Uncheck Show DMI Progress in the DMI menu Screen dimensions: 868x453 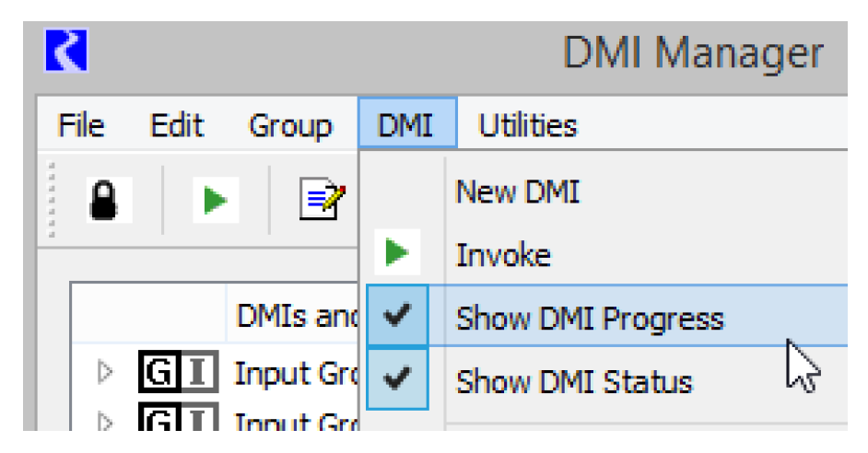click(590, 319)
